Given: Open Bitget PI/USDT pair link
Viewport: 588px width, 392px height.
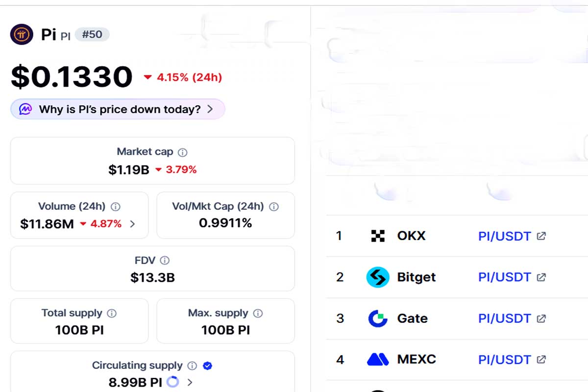Looking at the screenshot, I should pyautogui.click(x=504, y=277).
